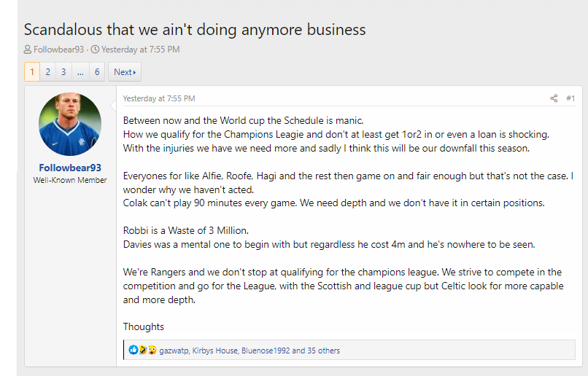Click the laughing emoji reaction icon
Screen dimensions: 588x376
[x=143, y=350]
